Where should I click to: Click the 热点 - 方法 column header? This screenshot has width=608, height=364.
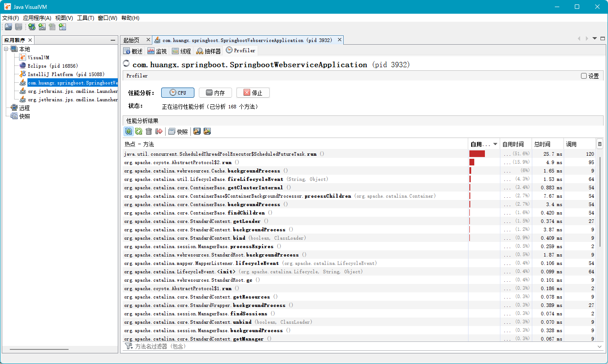tap(295, 144)
